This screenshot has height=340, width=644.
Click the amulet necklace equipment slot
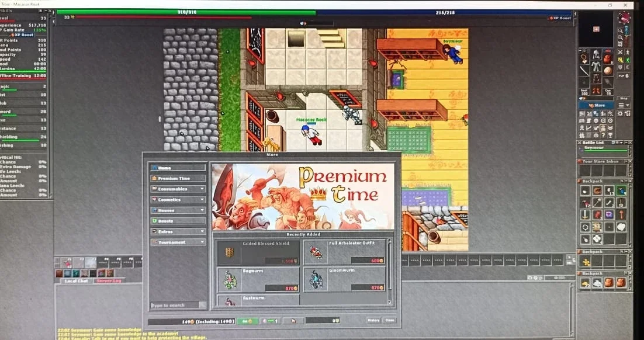coord(584,59)
